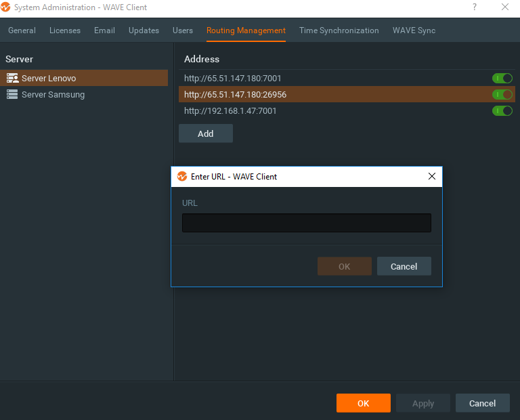The height and width of the screenshot is (420, 520).
Task: Open the WAVE Sync tab
Action: click(414, 30)
